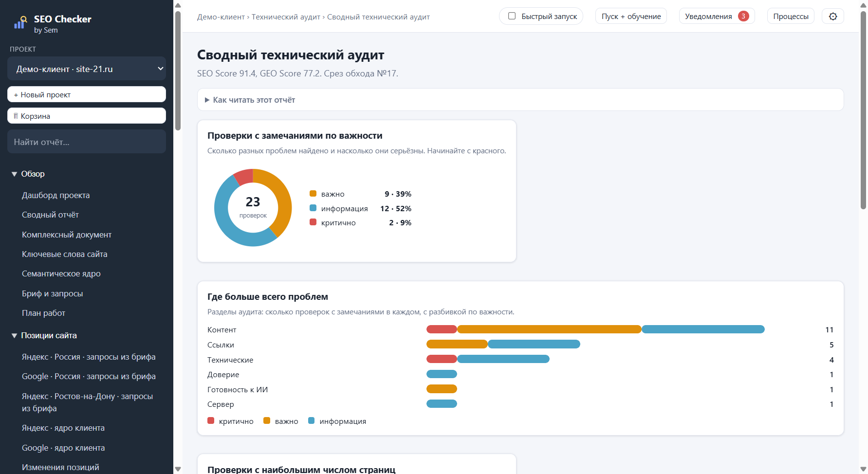Open Семантическое ядро report
Viewport: 868px width, 474px height.
pyautogui.click(x=61, y=273)
